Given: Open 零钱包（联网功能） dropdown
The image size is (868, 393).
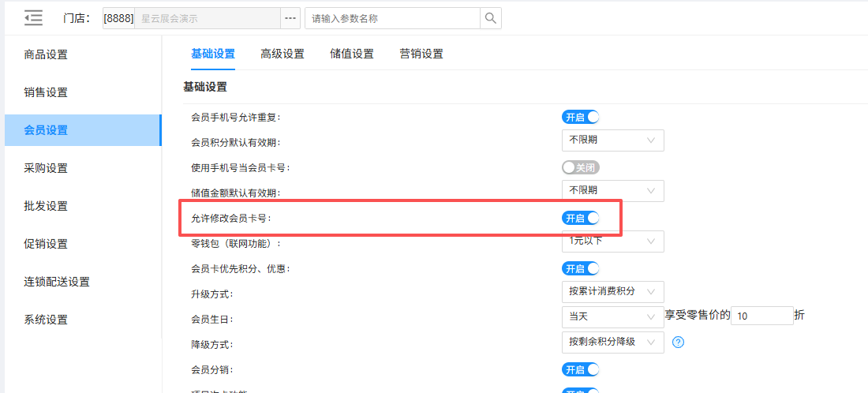Looking at the screenshot, I should coord(613,241).
